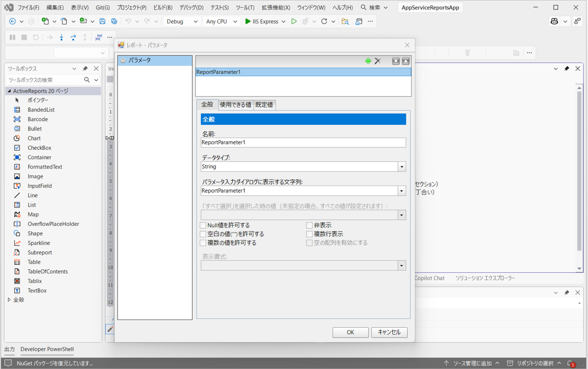The width and height of the screenshot is (588, 369).
Task: Collapse the ActiveReports 20 ページ toolbox group
Action: [9, 91]
